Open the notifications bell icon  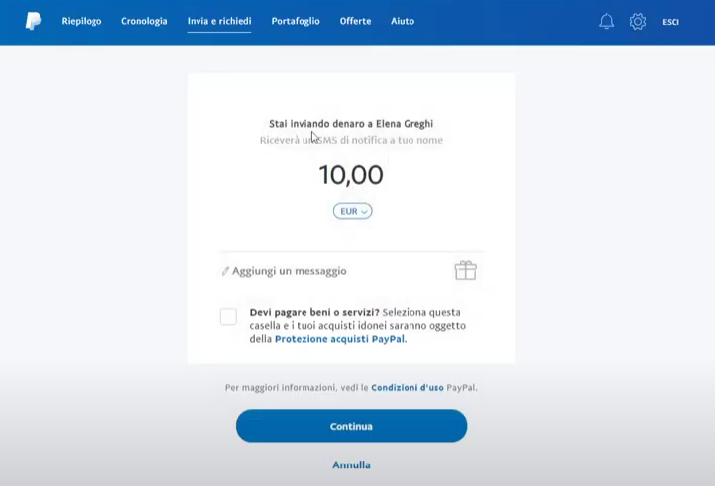coord(606,21)
